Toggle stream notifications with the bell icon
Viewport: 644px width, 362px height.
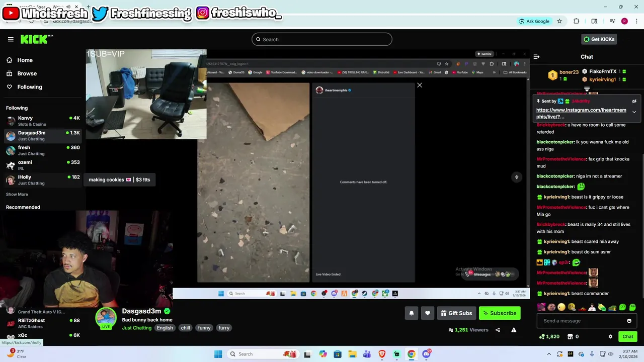coord(412,313)
